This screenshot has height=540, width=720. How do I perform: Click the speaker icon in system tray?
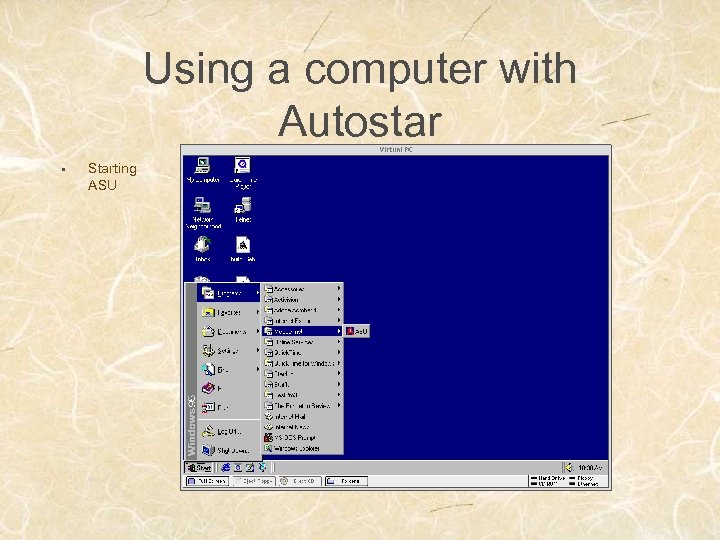pos(569,467)
